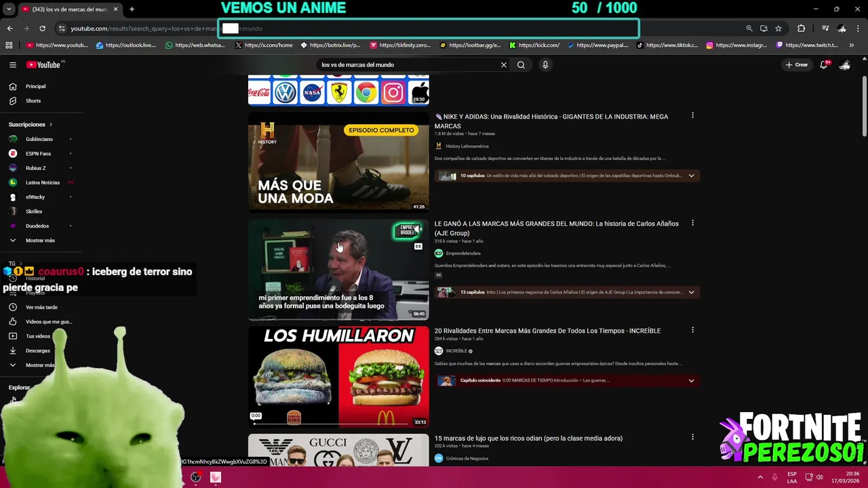Open Shorts in the sidebar
Viewport: 868px width, 488px height.
coord(41,101)
